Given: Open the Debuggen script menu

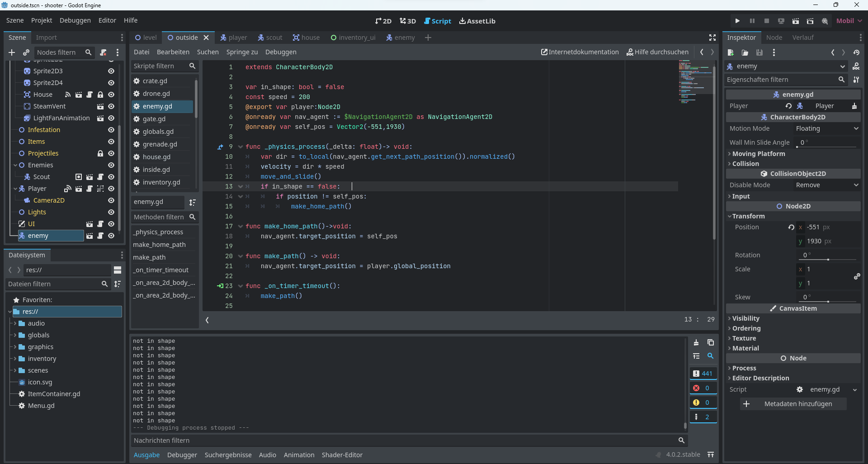Looking at the screenshot, I should pyautogui.click(x=280, y=52).
